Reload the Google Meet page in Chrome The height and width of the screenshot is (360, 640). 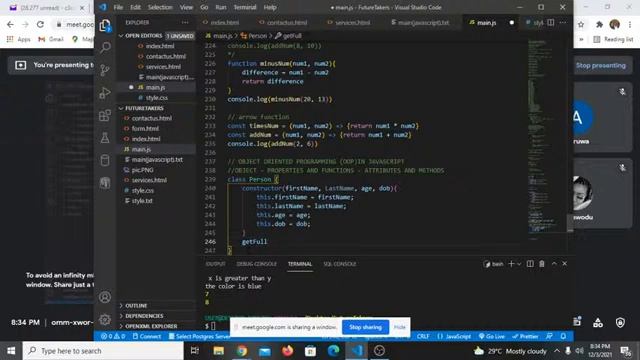click(40, 24)
